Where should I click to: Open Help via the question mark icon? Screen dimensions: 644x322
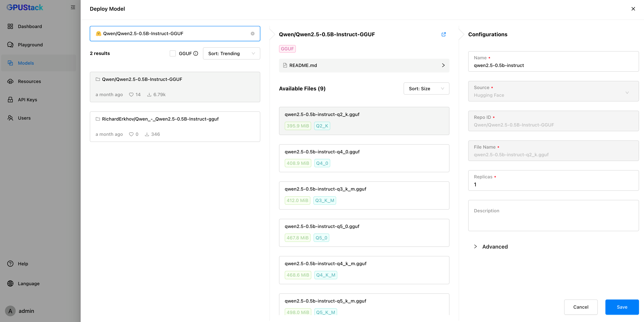click(x=10, y=264)
